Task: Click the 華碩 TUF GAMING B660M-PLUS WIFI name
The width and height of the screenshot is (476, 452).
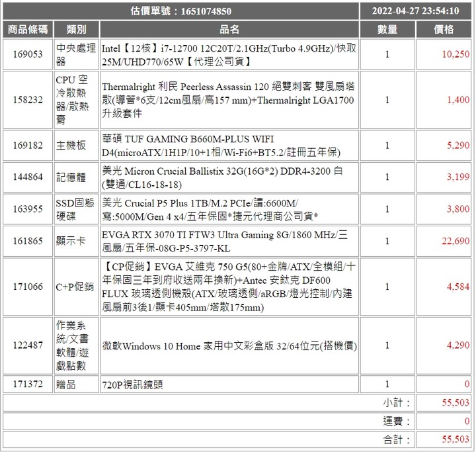Action: click(221, 146)
